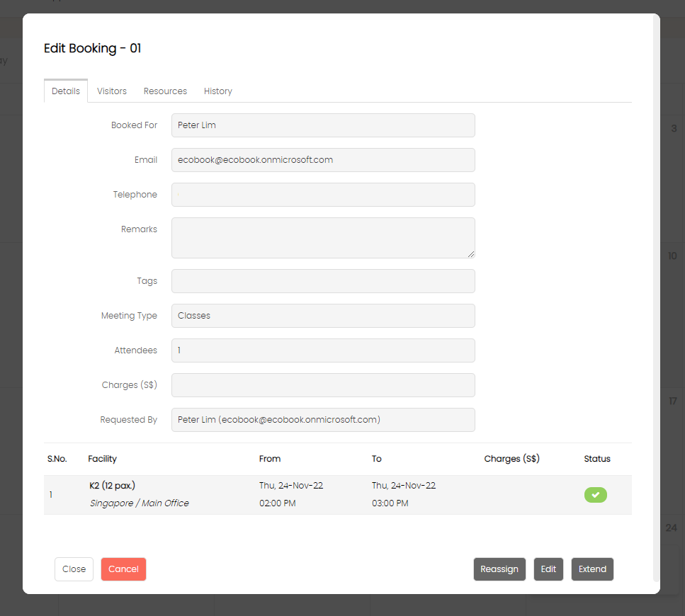Click the Close button
This screenshot has width=685, height=616.
74,569
